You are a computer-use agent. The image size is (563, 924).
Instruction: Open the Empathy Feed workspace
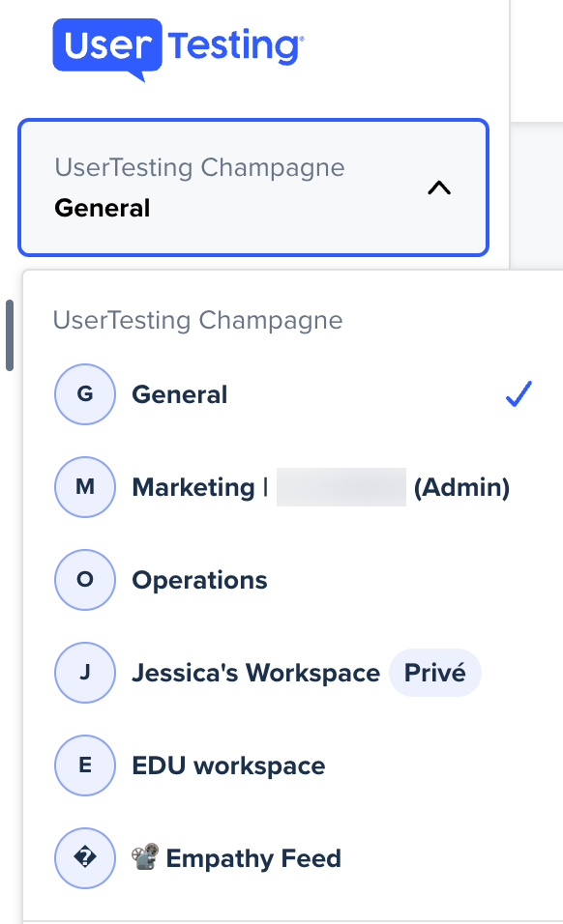pos(293,858)
